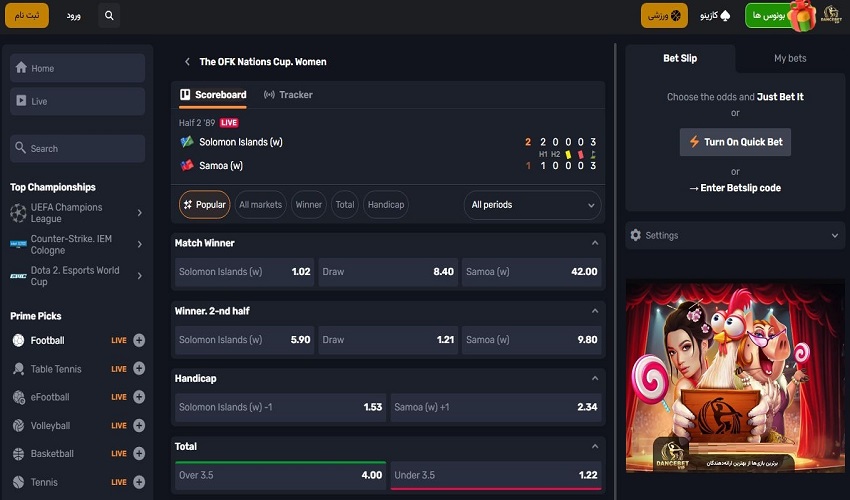Viewport: 850px width, 500px height.
Task: Open the All periods dropdown
Action: pyautogui.click(x=533, y=205)
